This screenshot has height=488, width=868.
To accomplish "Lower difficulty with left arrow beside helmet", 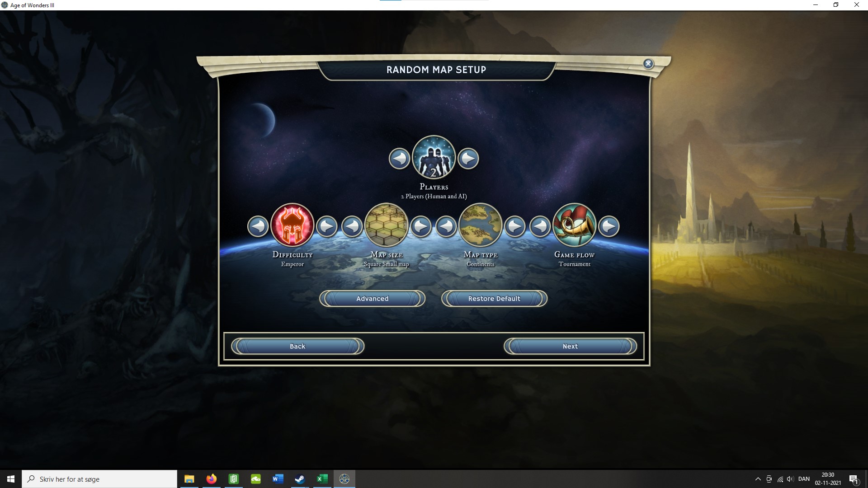I will [258, 226].
